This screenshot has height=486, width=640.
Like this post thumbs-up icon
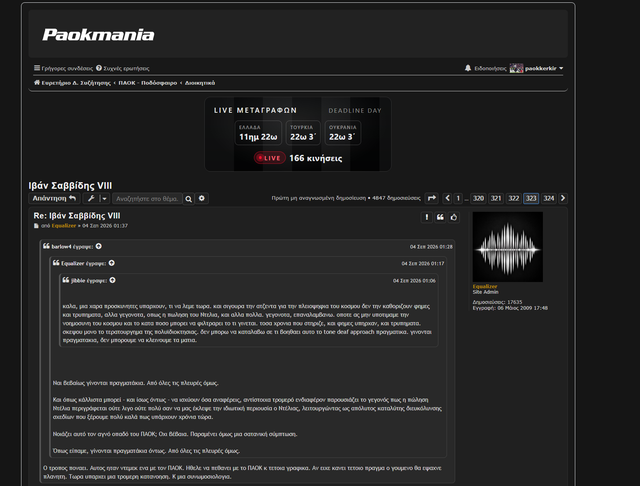[x=454, y=217]
